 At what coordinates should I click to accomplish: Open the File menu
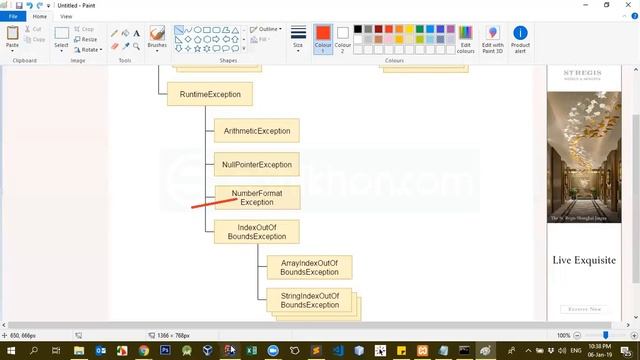pos(13,16)
